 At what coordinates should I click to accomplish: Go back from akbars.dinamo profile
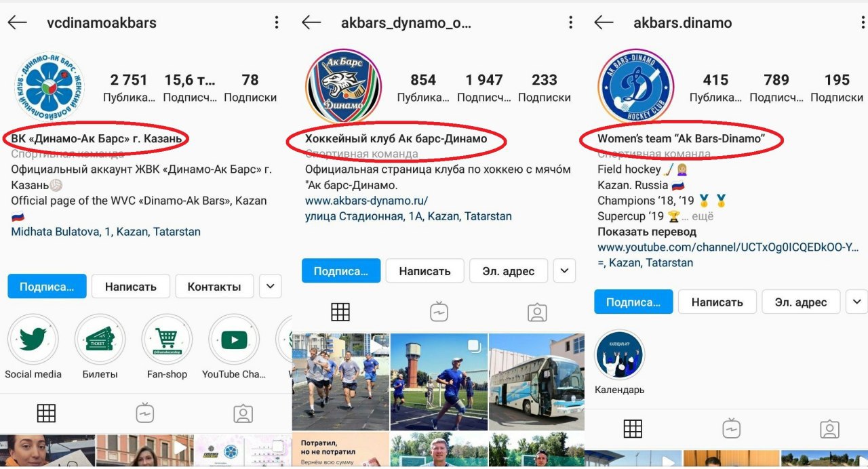coord(604,22)
